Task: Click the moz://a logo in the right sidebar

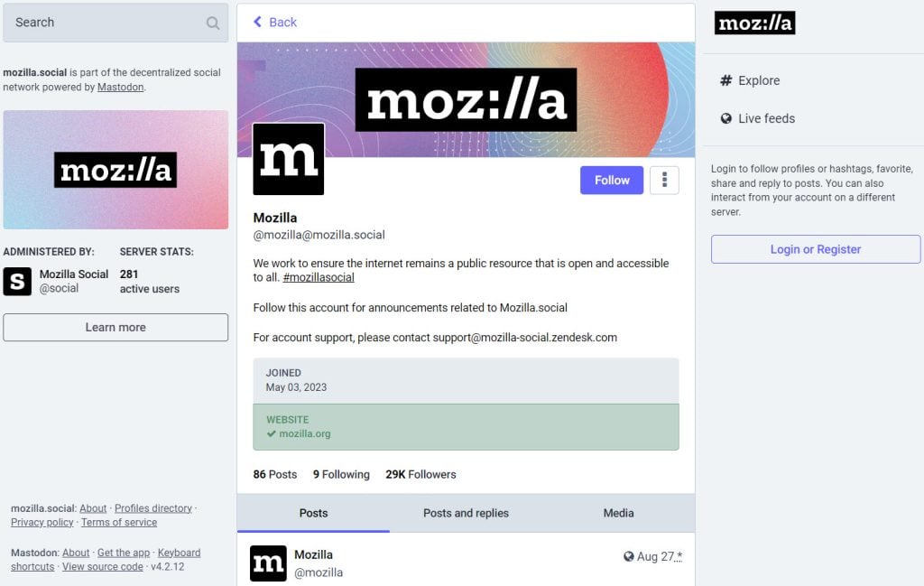Action: tap(756, 23)
